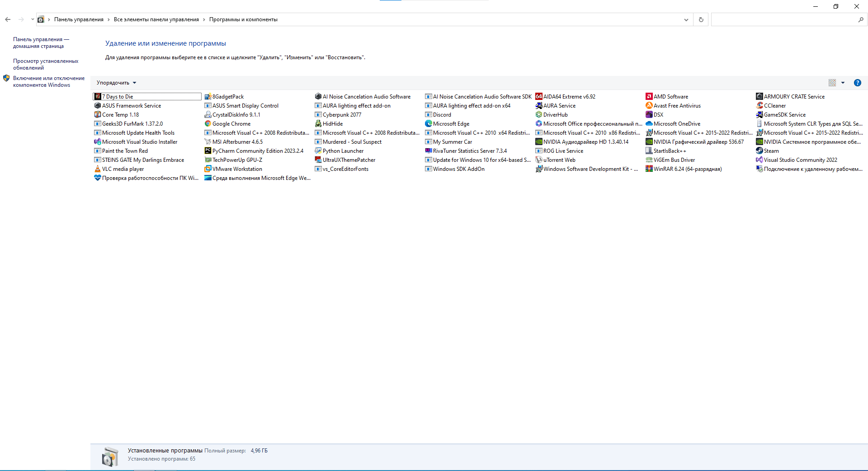
Task: Click the 7 Days to Die program icon
Action: tap(98, 96)
